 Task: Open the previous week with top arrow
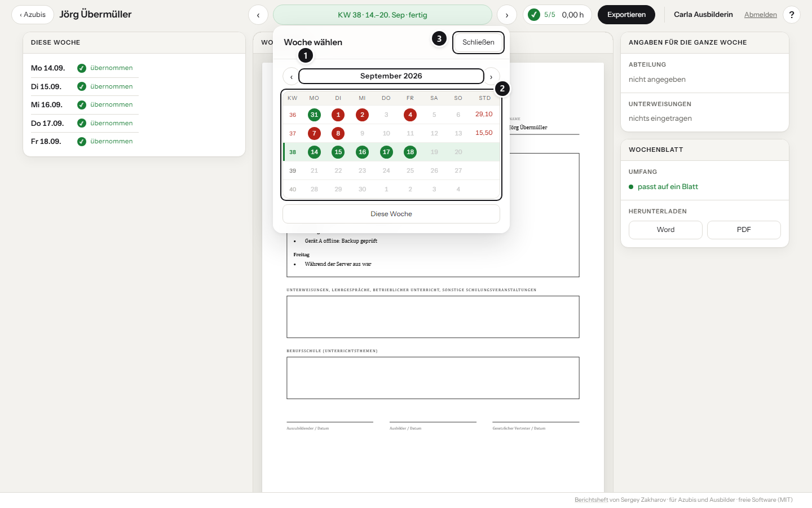pos(258,15)
